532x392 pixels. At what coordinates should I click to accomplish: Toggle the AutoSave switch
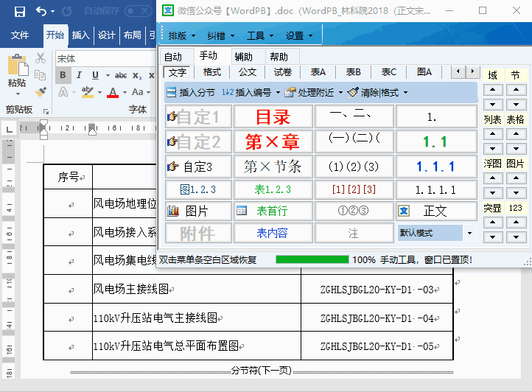point(139,11)
